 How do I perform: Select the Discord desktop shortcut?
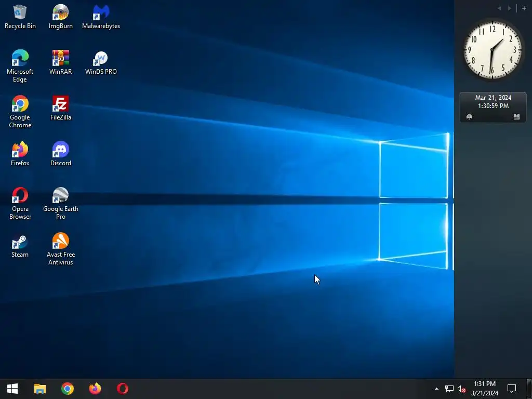pyautogui.click(x=60, y=154)
